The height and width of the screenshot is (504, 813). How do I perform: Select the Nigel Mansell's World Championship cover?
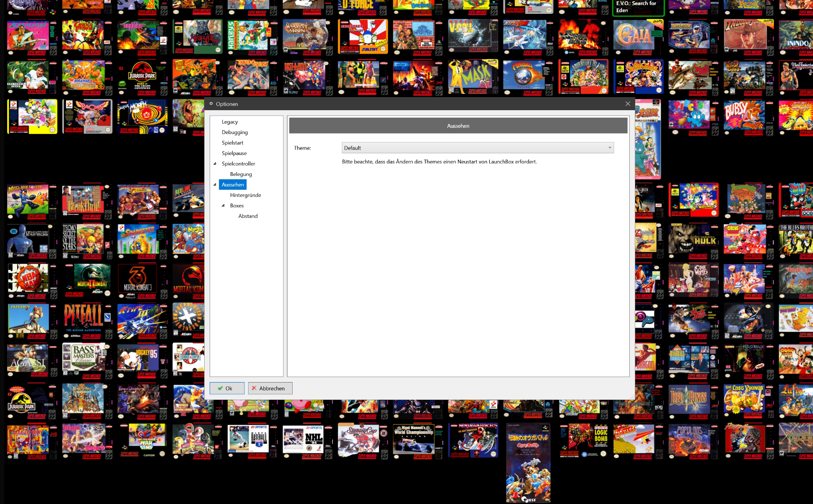click(x=418, y=442)
